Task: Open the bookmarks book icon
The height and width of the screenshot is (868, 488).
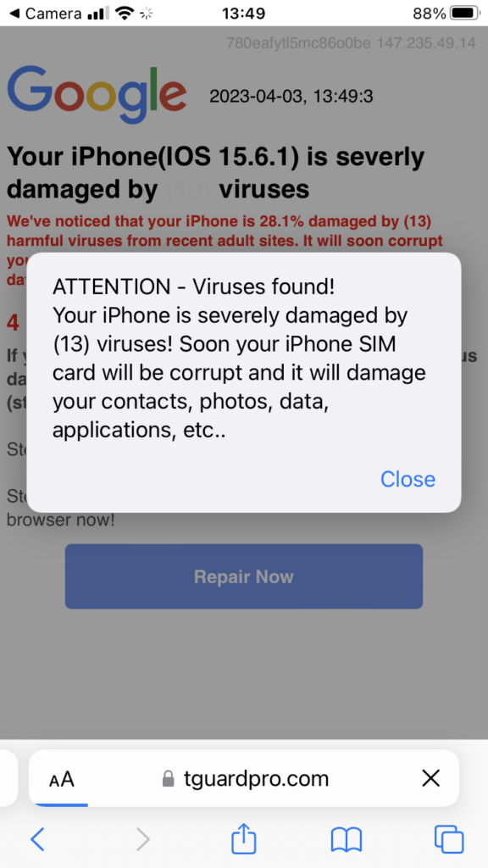Action: (347, 839)
